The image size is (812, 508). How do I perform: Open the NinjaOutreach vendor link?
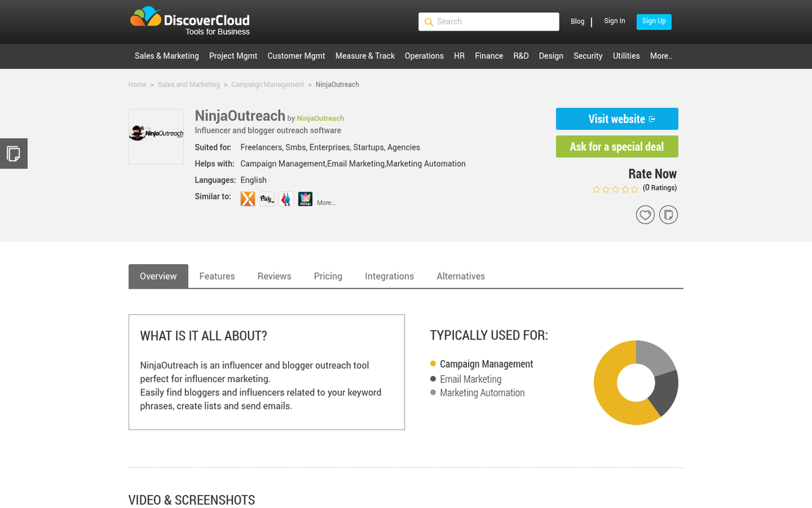click(x=320, y=118)
